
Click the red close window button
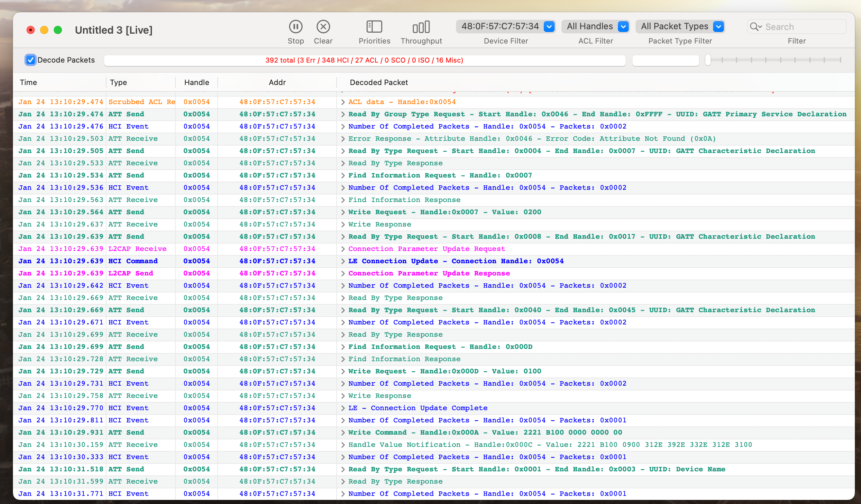coord(30,30)
